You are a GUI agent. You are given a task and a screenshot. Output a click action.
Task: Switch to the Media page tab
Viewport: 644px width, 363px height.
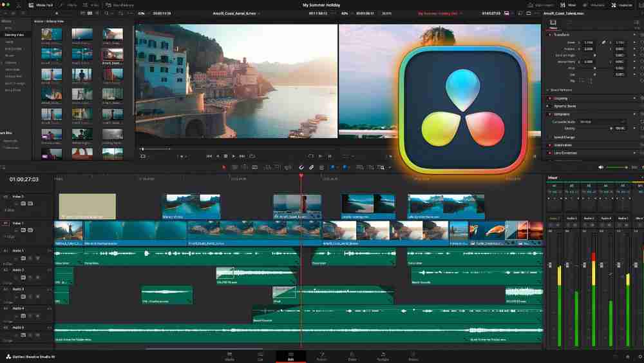coord(230,356)
